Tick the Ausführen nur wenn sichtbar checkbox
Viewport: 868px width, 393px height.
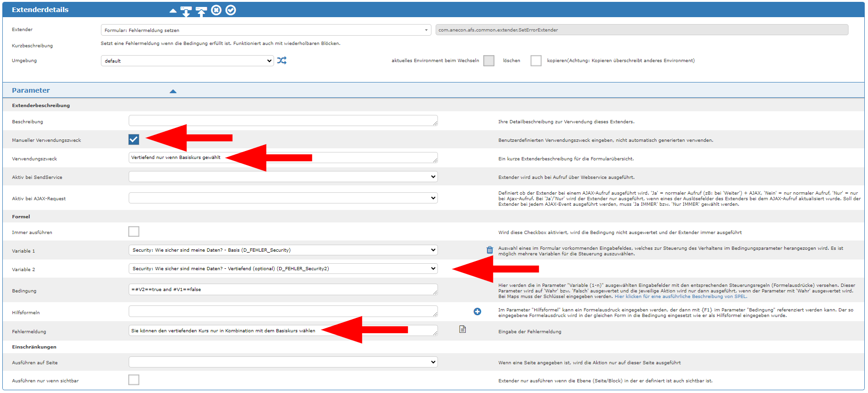[134, 380]
